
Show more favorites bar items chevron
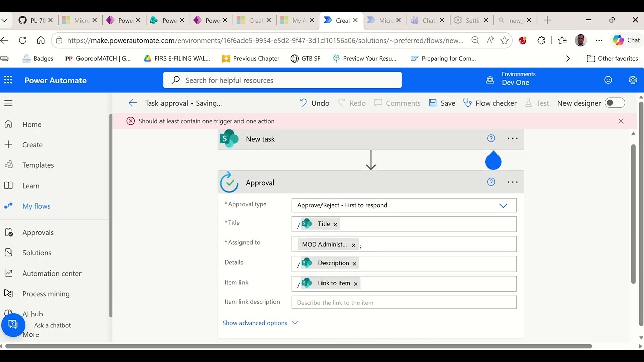(x=568, y=59)
